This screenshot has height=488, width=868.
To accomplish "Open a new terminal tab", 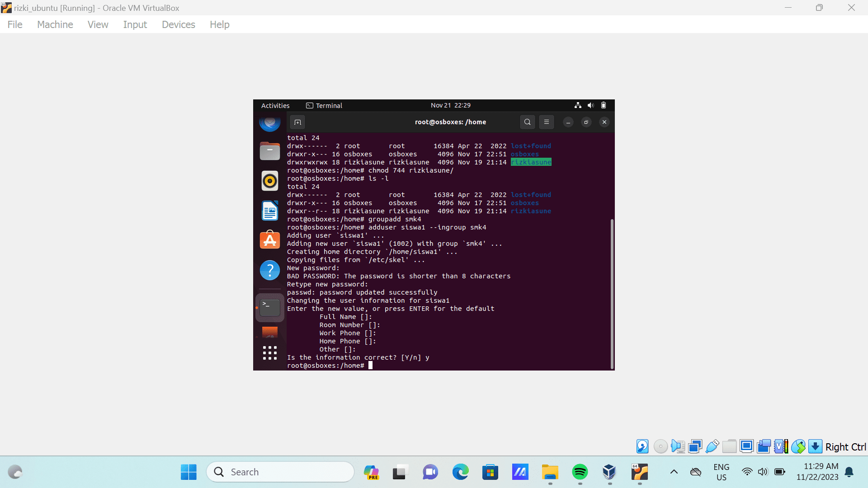I will [x=297, y=122].
